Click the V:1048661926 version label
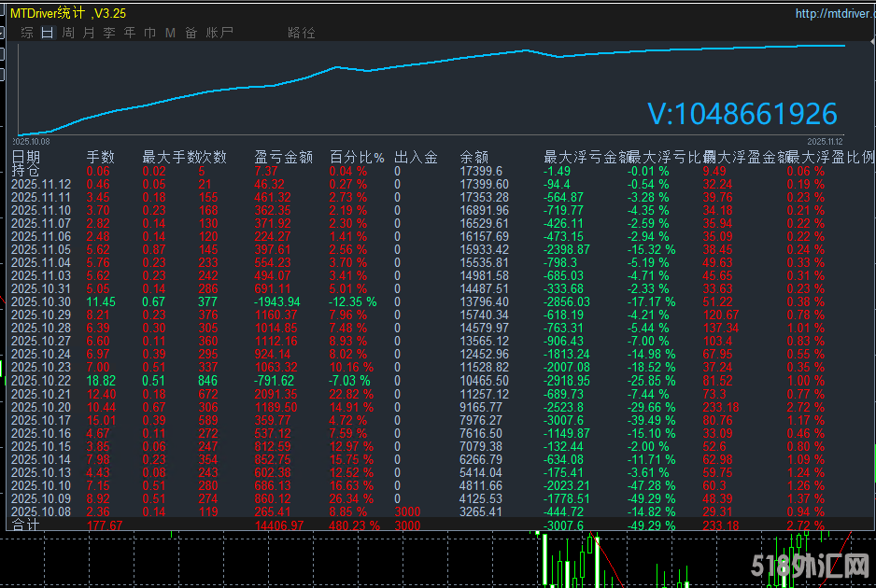Viewport: 876px width, 588px height. tap(742, 114)
